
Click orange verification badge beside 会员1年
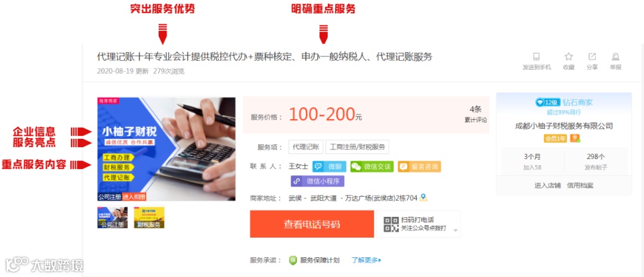tap(575, 138)
